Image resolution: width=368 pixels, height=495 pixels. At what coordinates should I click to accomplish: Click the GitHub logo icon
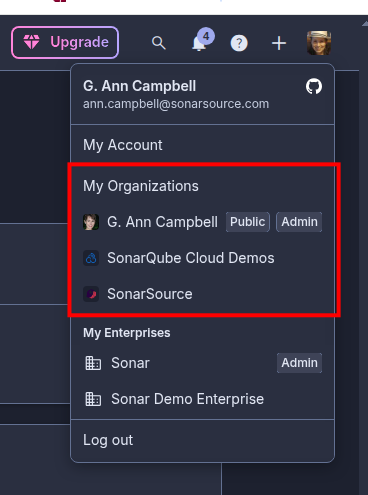tap(314, 87)
